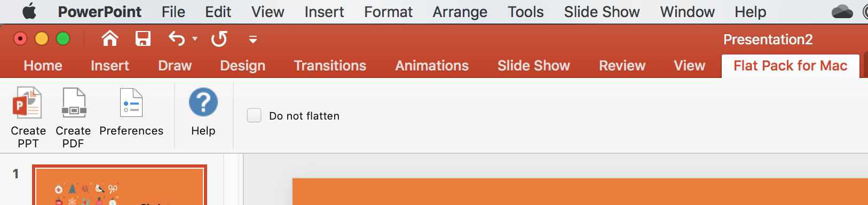Click the cloud status icon in menu bar

point(842,11)
